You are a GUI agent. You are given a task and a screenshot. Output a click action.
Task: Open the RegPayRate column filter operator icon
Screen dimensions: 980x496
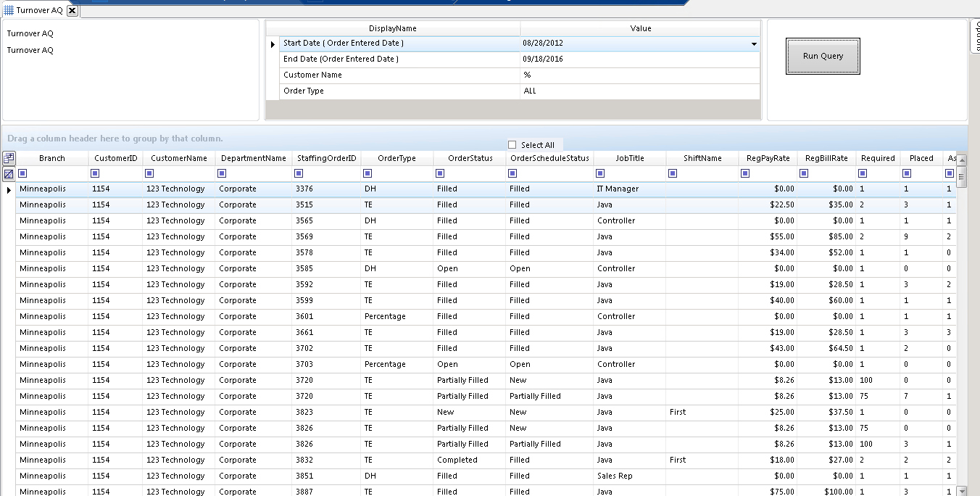pos(745,173)
